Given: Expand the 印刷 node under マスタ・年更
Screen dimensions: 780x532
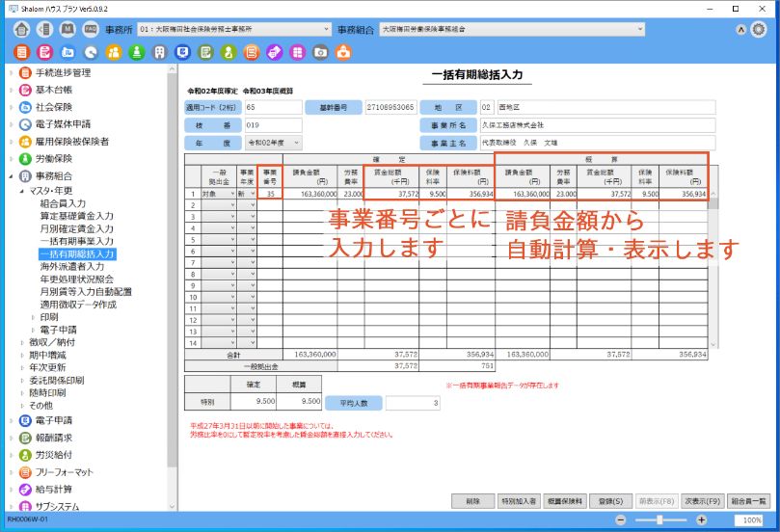Looking at the screenshot, I should click(x=34, y=317).
